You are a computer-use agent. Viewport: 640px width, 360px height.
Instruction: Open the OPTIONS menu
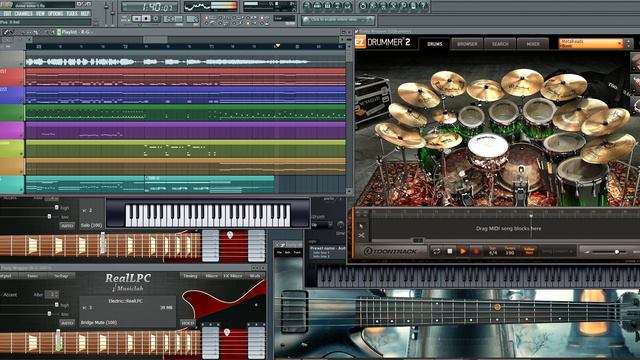56,13
